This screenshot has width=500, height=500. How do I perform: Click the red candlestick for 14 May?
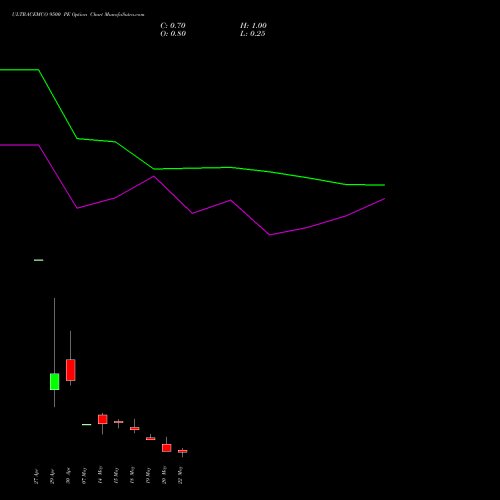pos(103,419)
